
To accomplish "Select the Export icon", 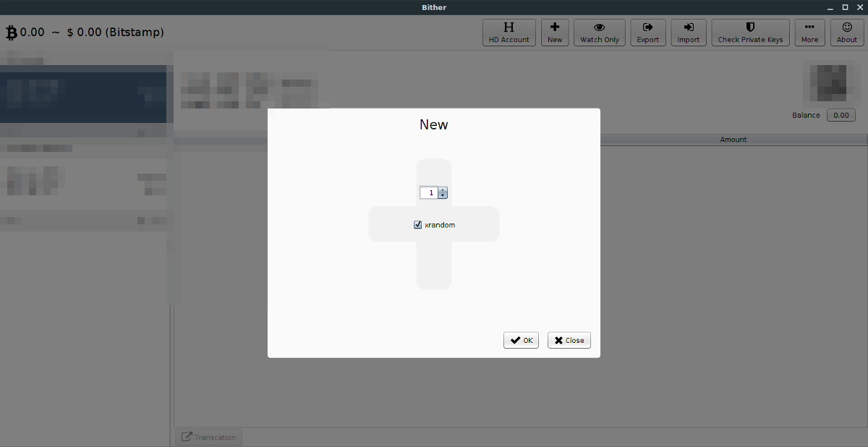I will point(647,32).
